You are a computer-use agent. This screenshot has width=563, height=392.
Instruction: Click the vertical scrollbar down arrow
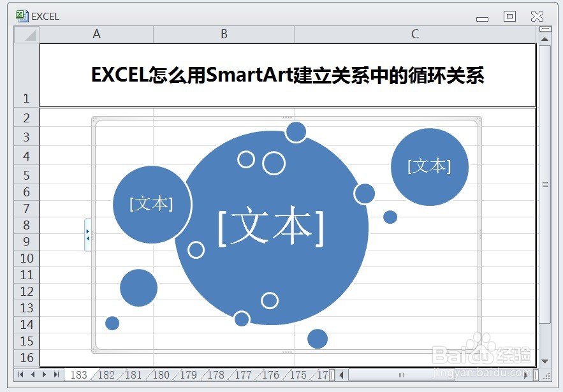(545, 361)
